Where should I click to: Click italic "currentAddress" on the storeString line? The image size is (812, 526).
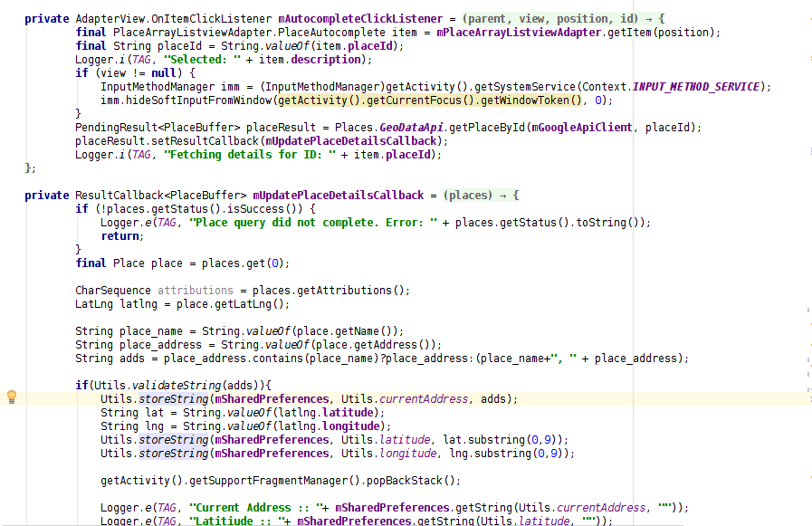tap(424, 398)
